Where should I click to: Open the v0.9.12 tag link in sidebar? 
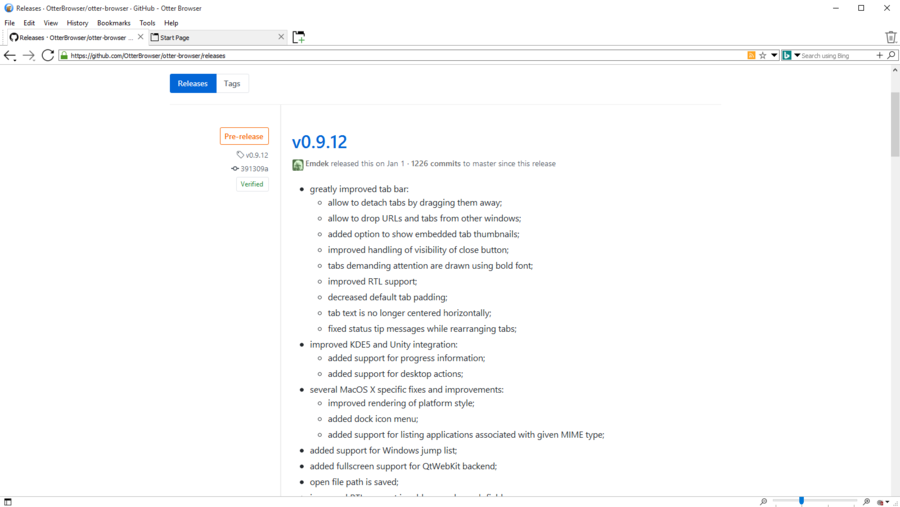coord(257,155)
